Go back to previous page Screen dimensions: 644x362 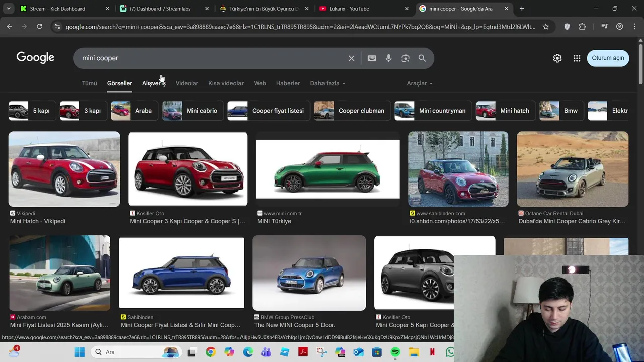[9, 27]
